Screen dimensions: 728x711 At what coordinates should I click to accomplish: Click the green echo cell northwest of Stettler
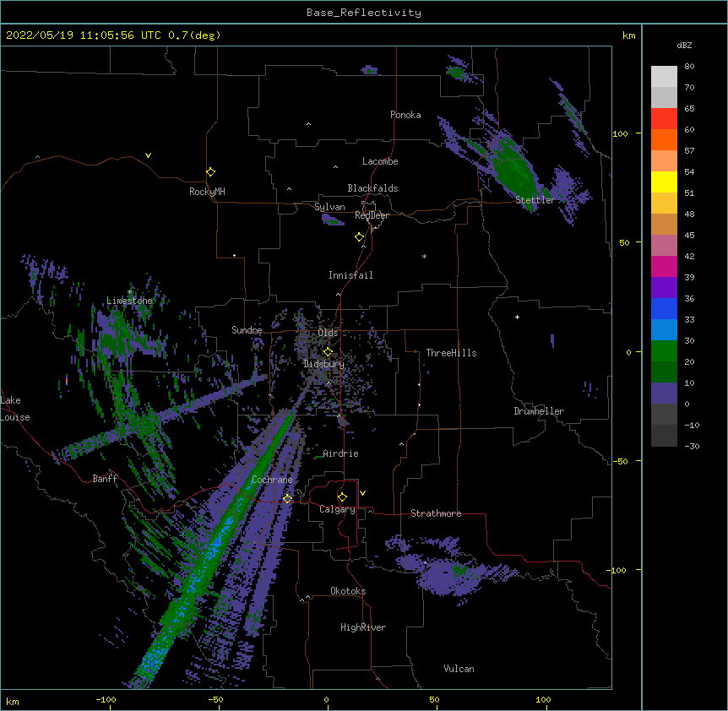pos(513,170)
